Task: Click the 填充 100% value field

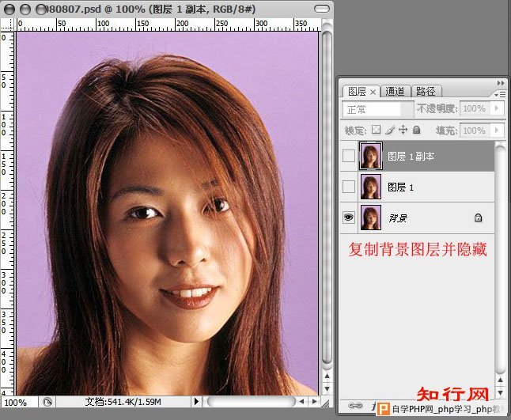Action: click(475, 131)
